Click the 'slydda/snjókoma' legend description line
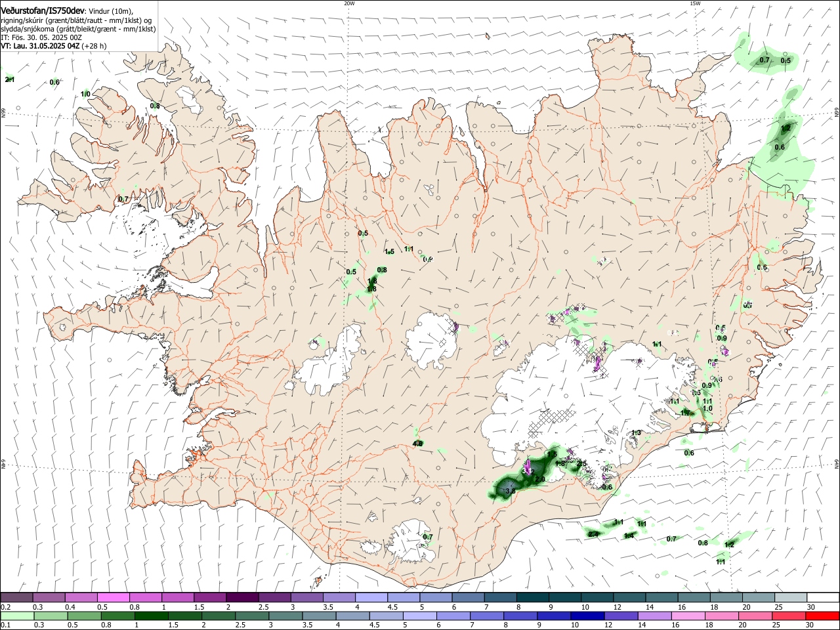840x630 pixels. point(78,29)
